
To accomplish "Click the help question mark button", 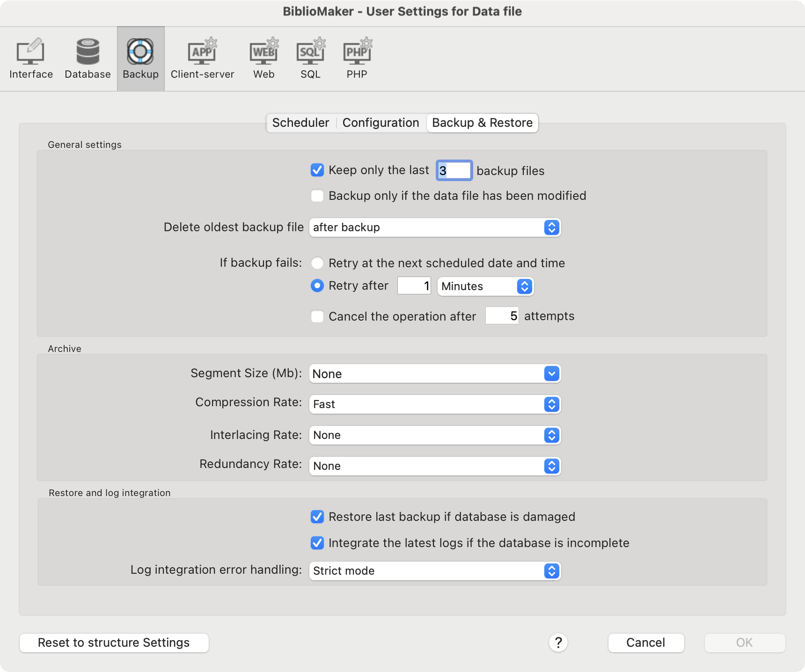I will click(x=558, y=643).
